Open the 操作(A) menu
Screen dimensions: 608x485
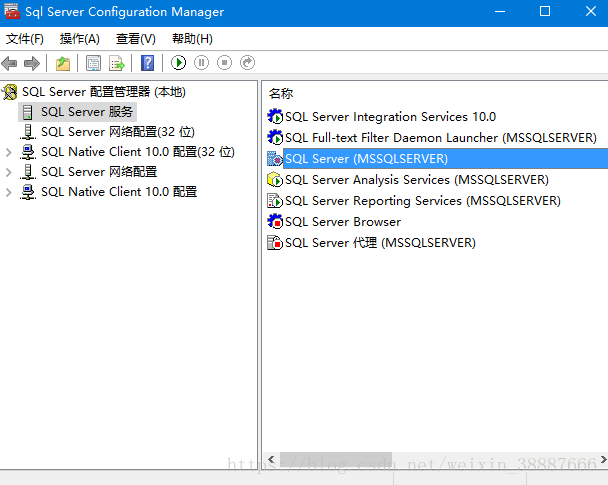click(79, 39)
